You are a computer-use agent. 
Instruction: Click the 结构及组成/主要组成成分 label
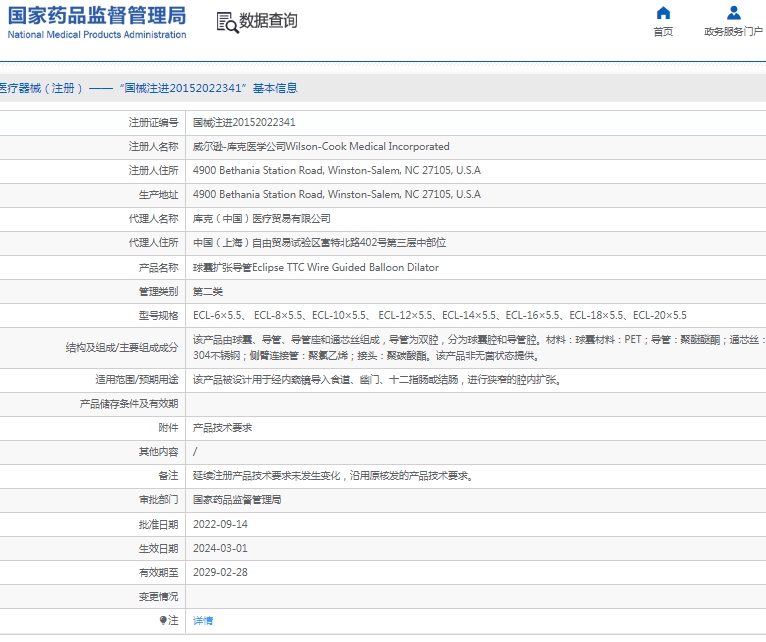[122, 347]
